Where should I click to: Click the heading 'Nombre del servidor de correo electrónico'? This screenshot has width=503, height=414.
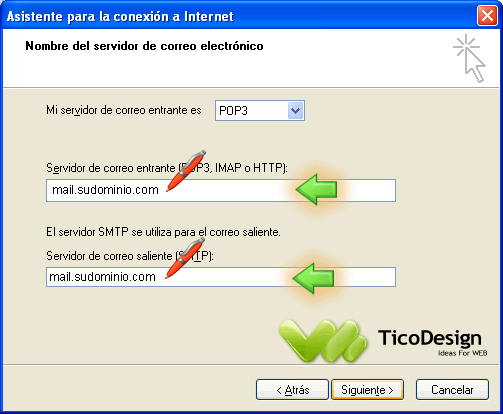pos(144,46)
